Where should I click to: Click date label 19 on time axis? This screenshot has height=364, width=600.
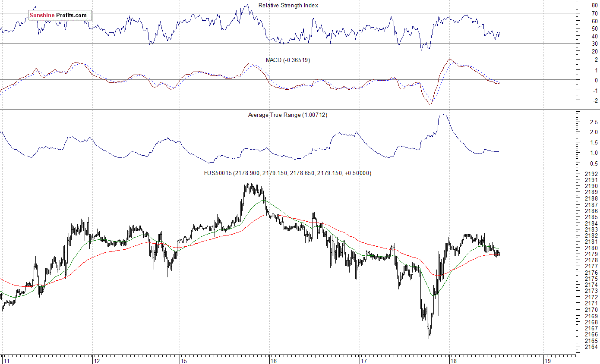(x=547, y=361)
